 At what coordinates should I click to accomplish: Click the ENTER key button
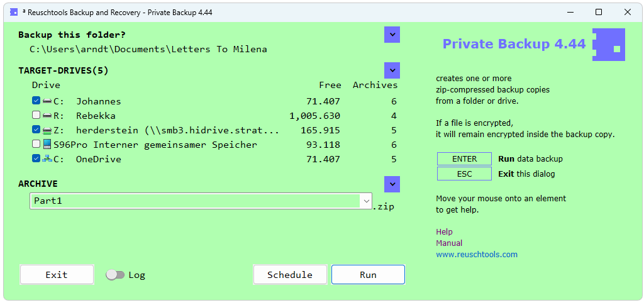(464, 159)
